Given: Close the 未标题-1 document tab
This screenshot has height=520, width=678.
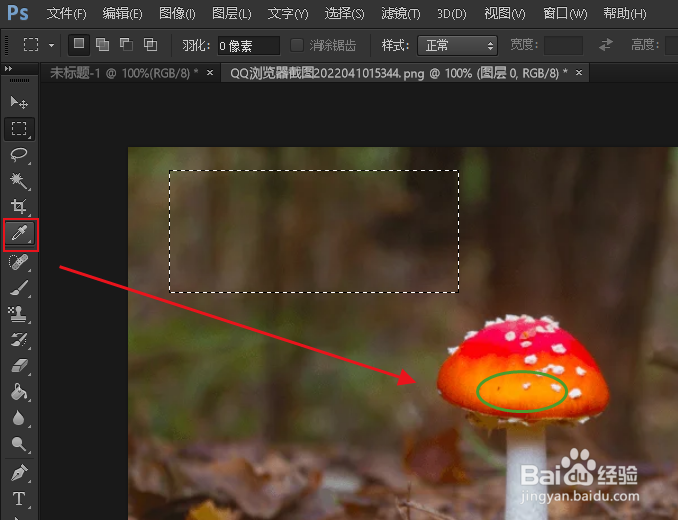Looking at the screenshot, I should [210, 73].
